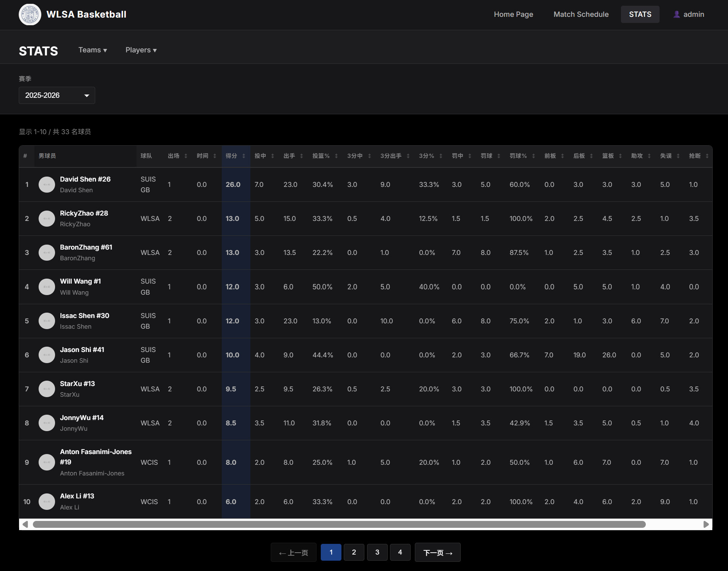Click the scrollbar left arrow
Viewport: 728px width, 571px height.
coord(25,524)
